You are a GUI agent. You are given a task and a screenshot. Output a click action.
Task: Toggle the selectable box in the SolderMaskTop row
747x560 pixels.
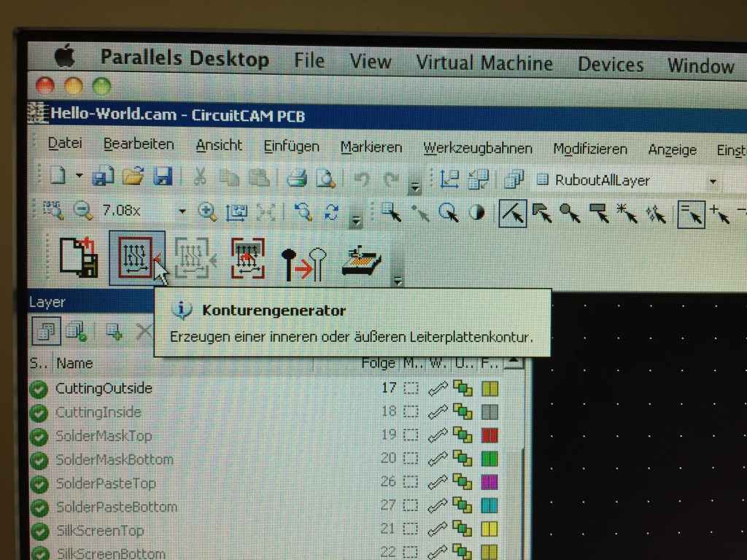pyautogui.click(x=411, y=435)
